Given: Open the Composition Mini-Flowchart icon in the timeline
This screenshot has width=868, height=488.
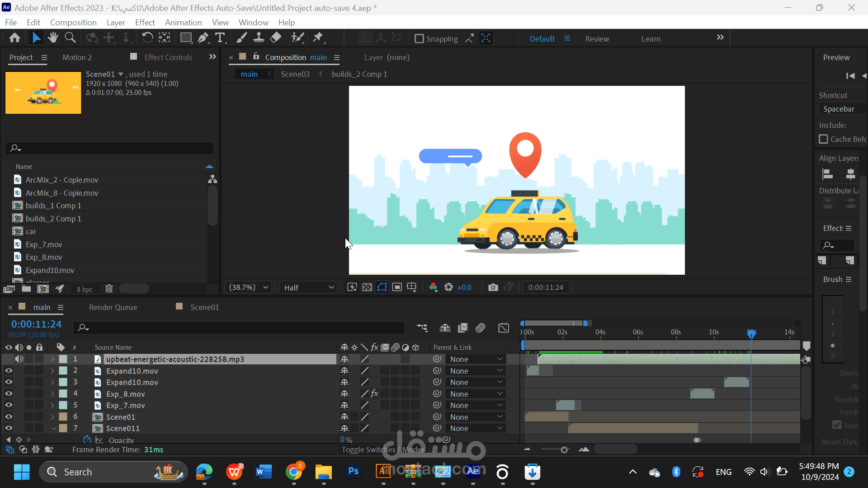Looking at the screenshot, I should (x=422, y=328).
